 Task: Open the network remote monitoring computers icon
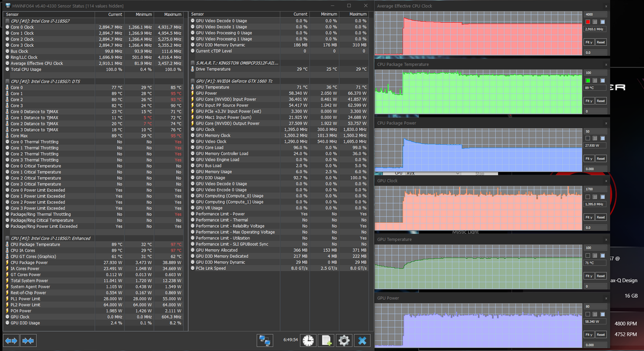[x=265, y=340]
